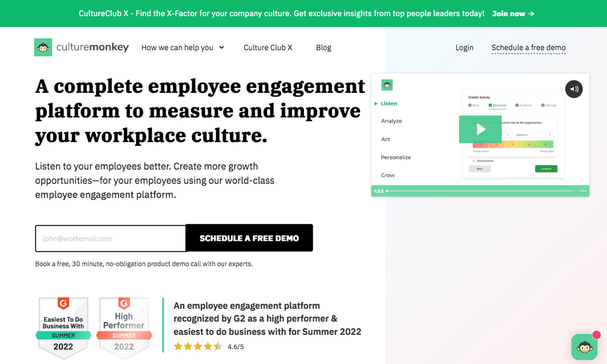Click the CultureMonkey logo icon in navbar
Screen dimensions: 607x364
[x=43, y=47]
